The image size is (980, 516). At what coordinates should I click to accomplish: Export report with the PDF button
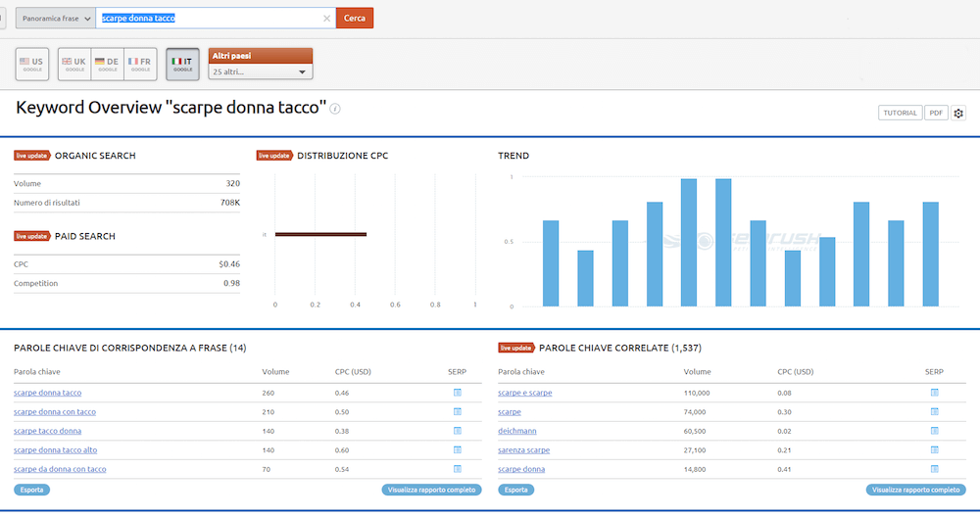tap(936, 113)
